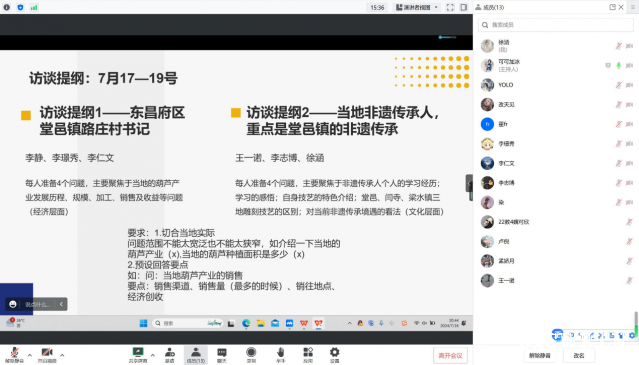Click the 说点什么 chat input box

click(38, 304)
